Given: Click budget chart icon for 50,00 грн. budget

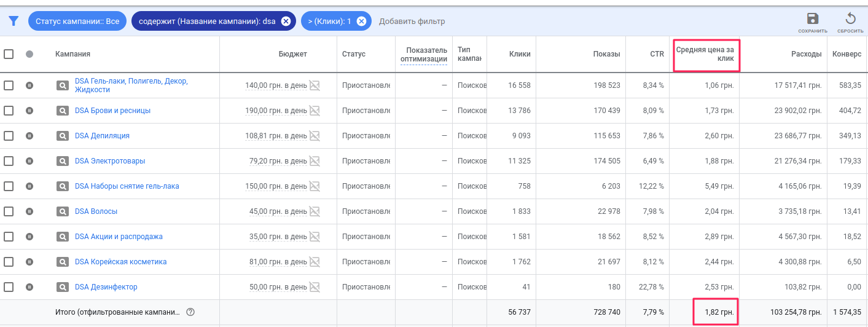Looking at the screenshot, I should pyautogui.click(x=315, y=287).
